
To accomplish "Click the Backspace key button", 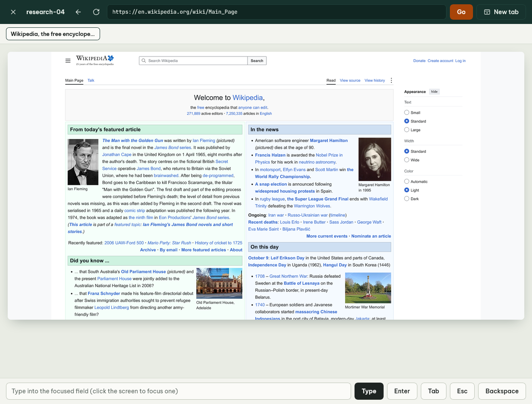I will 502,391.
